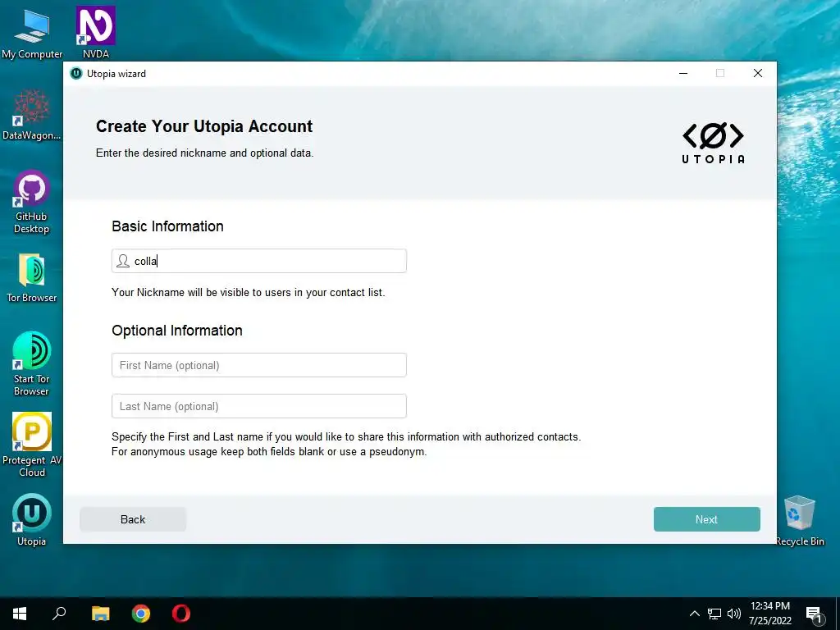
Task: Click the user silhouette in nickname field
Action: [x=123, y=261]
